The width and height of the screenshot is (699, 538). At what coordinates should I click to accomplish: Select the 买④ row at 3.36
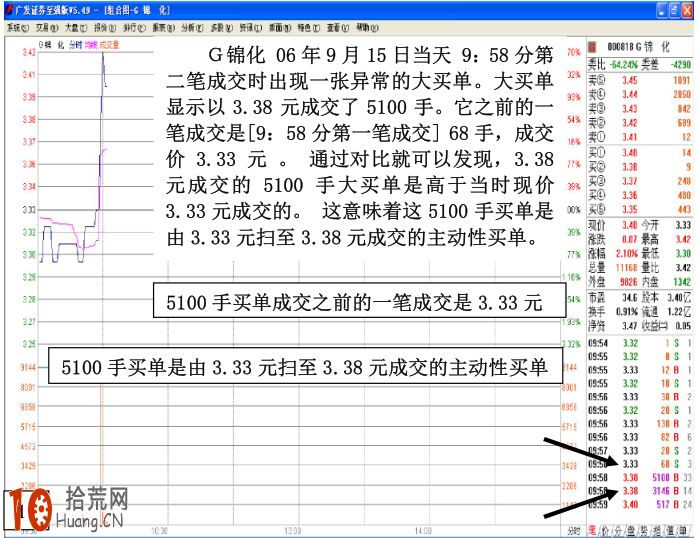[639, 195]
